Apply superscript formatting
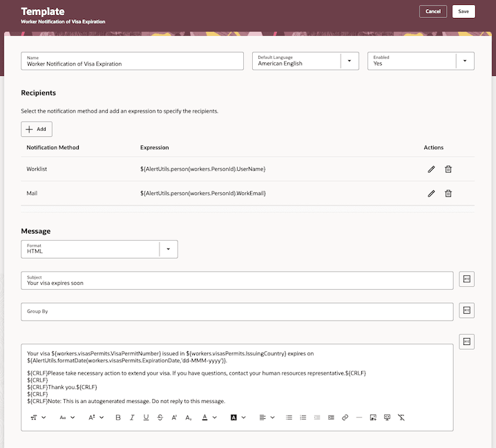This screenshot has width=496, height=448. pos(174,418)
